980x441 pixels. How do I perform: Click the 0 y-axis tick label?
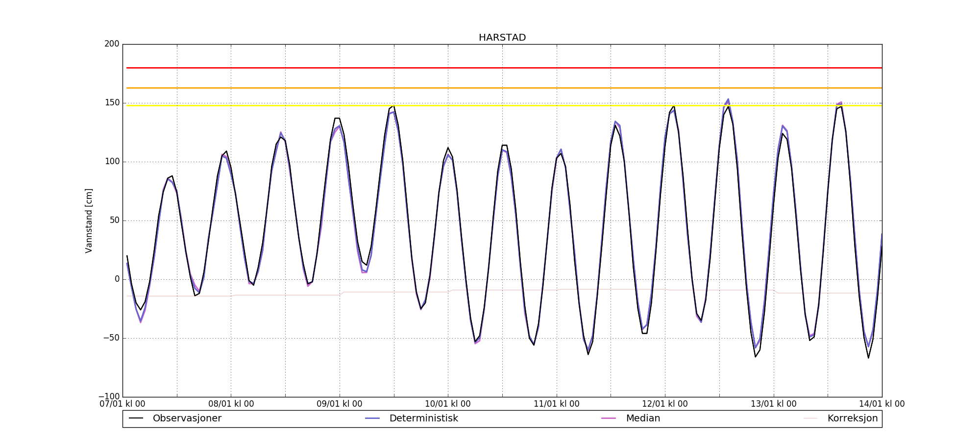117,279
